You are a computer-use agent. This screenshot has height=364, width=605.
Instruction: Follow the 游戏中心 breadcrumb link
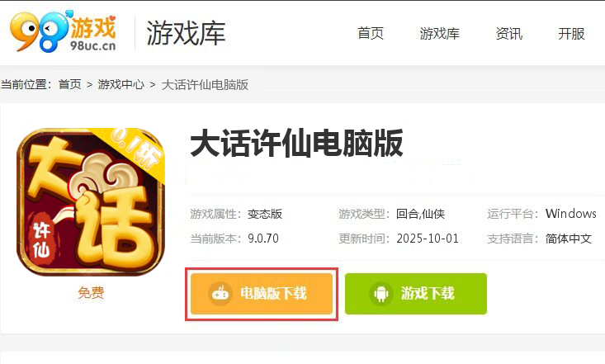pos(121,84)
